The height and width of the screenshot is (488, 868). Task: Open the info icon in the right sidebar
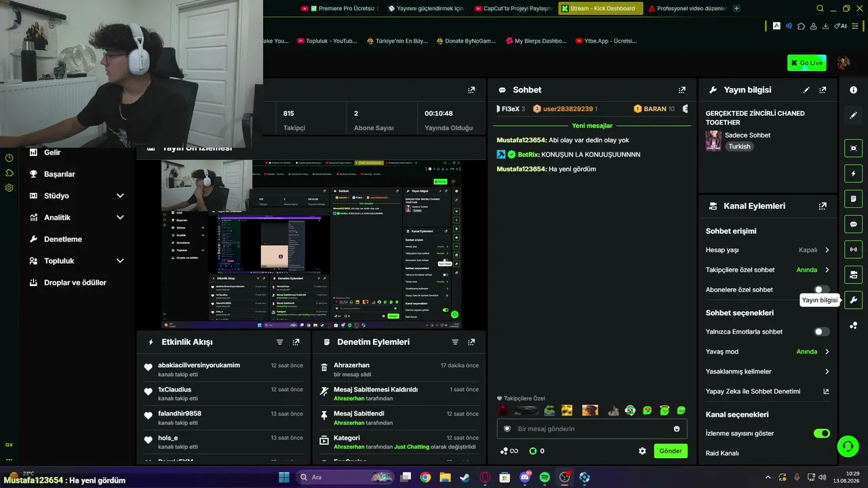pyautogui.click(x=853, y=90)
